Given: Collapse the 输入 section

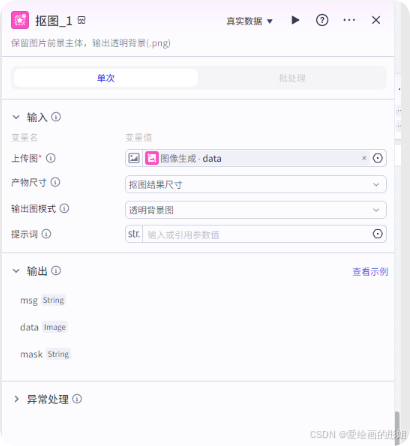Looking at the screenshot, I should [x=16, y=117].
